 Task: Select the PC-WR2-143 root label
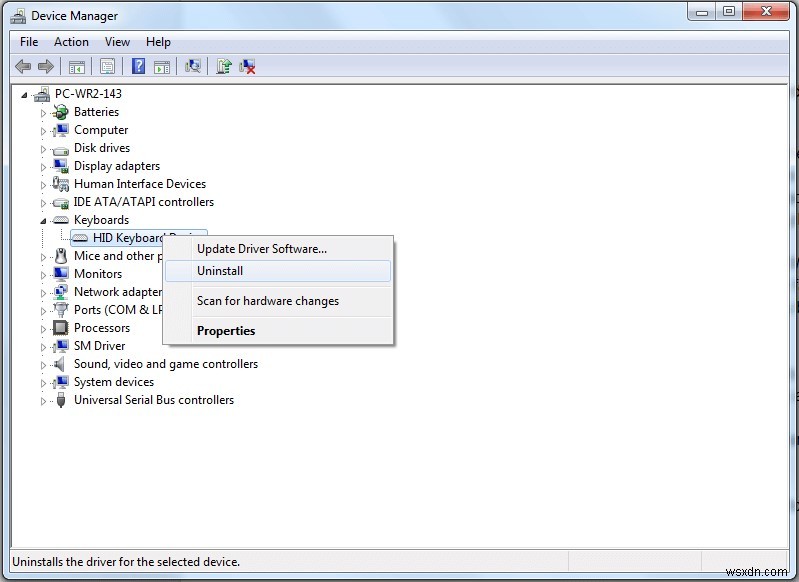pyautogui.click(x=88, y=94)
